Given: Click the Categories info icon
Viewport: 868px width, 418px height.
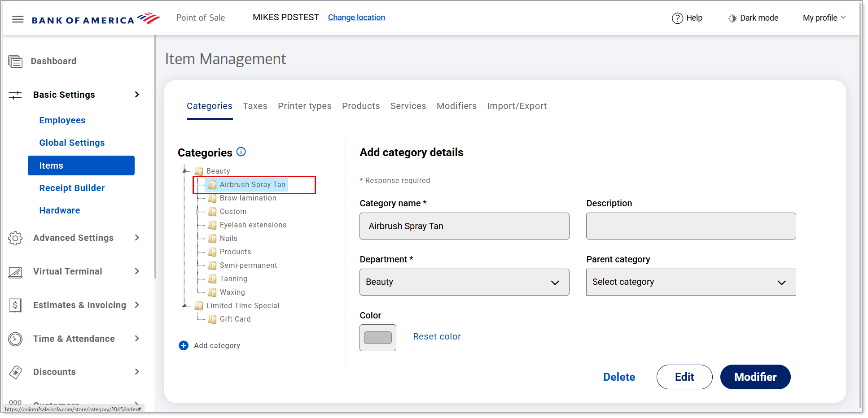Looking at the screenshot, I should pyautogui.click(x=241, y=152).
